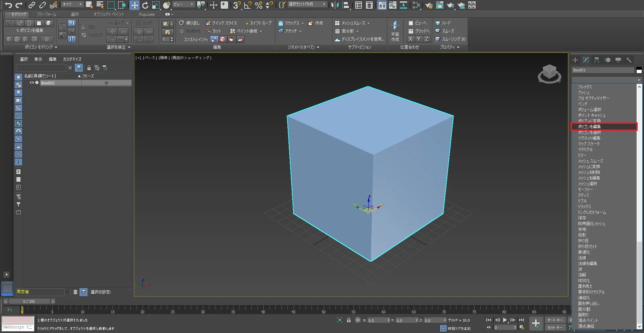
Task: Click the ViewCube in the viewport
Action: point(549,73)
